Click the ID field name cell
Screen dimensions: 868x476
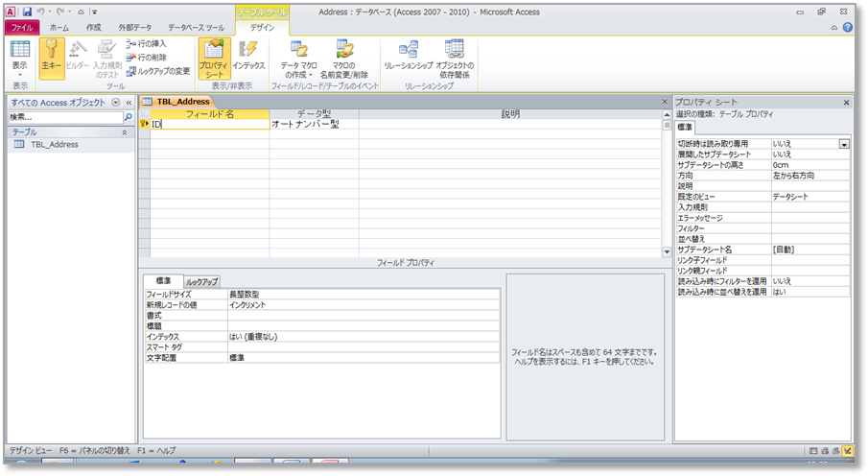coord(210,124)
